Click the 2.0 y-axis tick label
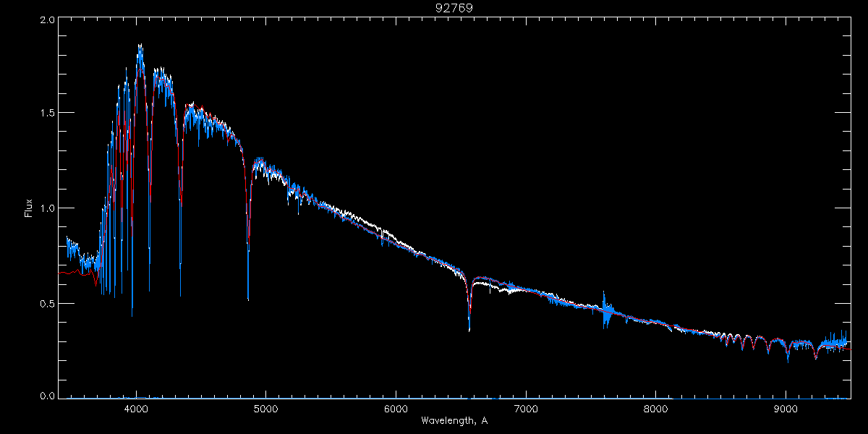This screenshot has width=868, height=434. [x=46, y=20]
